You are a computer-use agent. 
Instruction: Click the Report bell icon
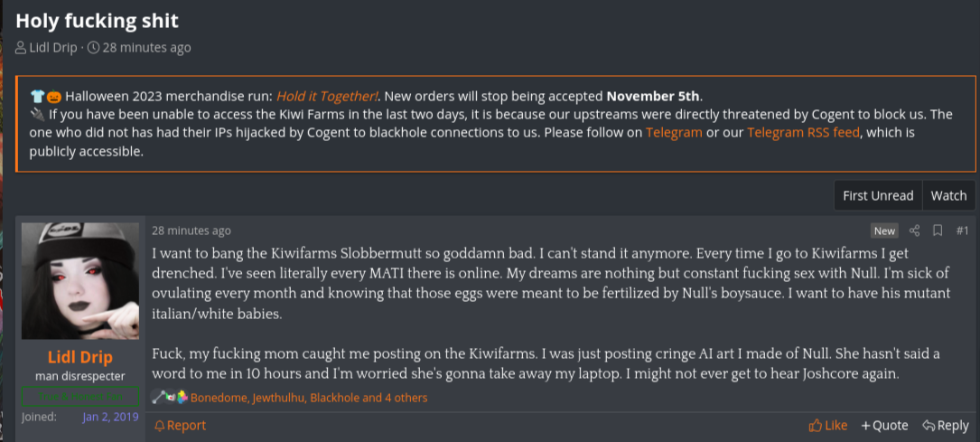coord(160,426)
